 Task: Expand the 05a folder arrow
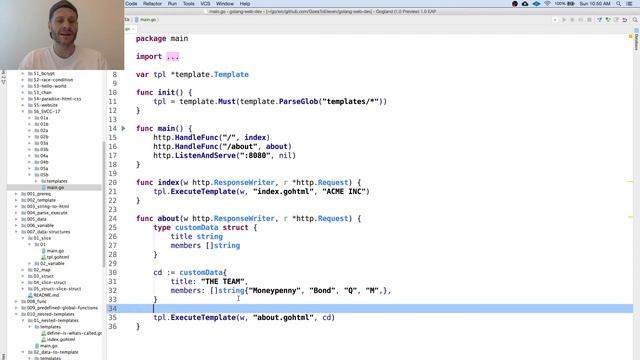coord(30,168)
